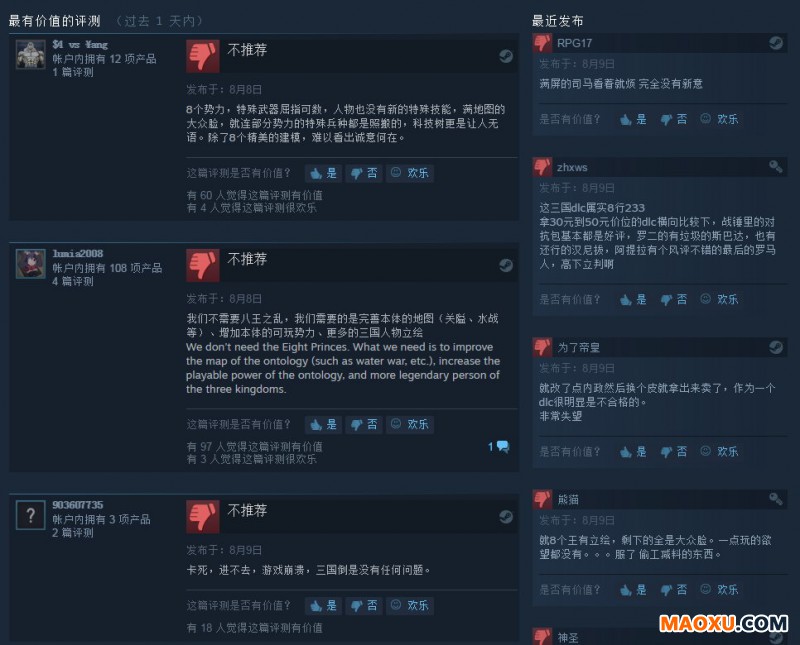Click the thumbs-down icon on 903607735's review
The width and height of the screenshot is (800, 645).
[203, 516]
